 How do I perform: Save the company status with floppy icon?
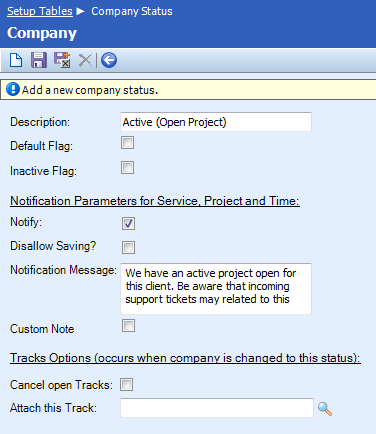(39, 60)
